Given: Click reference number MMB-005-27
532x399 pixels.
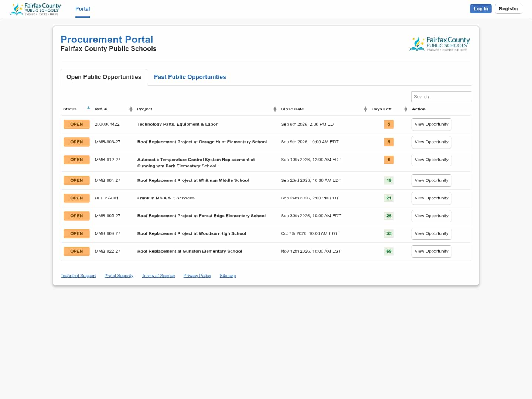Looking at the screenshot, I should click(108, 216).
